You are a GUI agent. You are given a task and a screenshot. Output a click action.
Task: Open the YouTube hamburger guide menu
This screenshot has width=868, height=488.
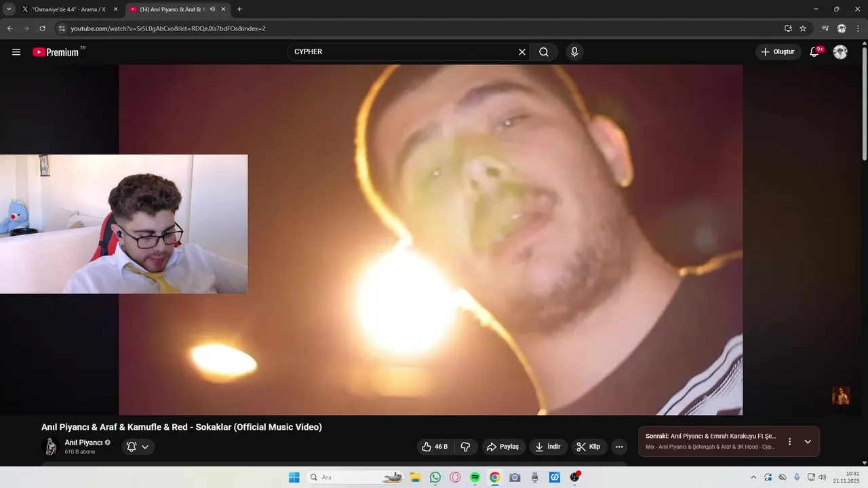point(16,52)
